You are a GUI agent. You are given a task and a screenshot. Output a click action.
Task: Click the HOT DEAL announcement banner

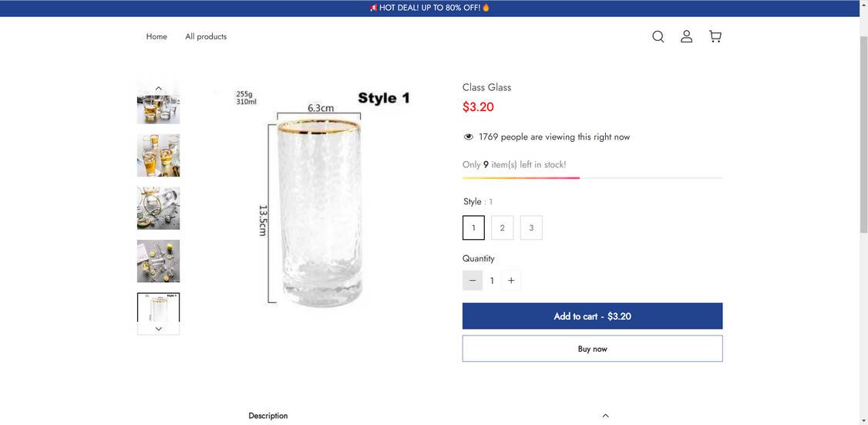point(429,8)
